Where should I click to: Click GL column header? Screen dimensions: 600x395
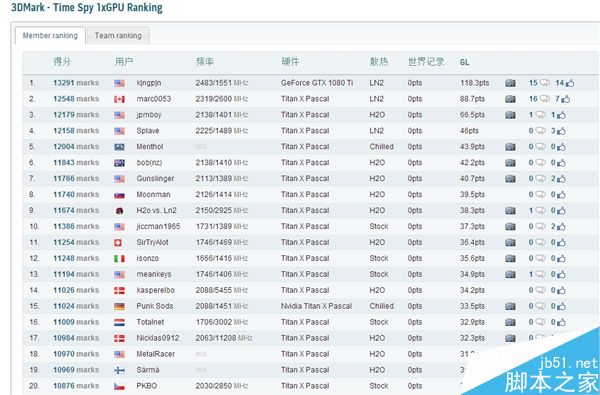click(x=464, y=62)
